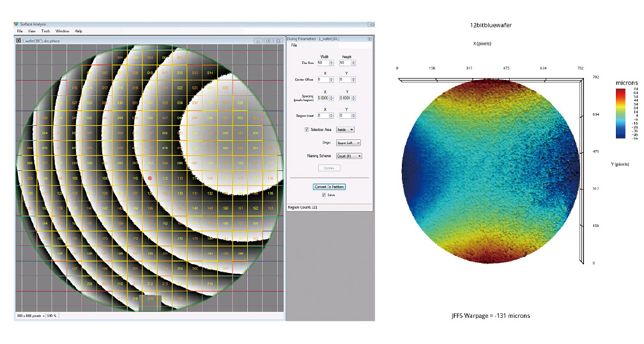The width and height of the screenshot is (644, 344).
Task: Open the View menu
Action: (32, 31)
